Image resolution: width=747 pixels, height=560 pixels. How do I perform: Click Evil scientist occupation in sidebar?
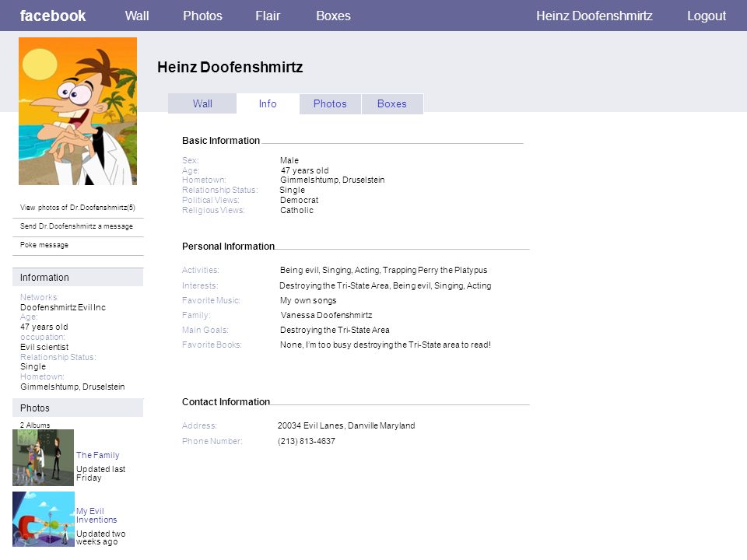pos(44,347)
